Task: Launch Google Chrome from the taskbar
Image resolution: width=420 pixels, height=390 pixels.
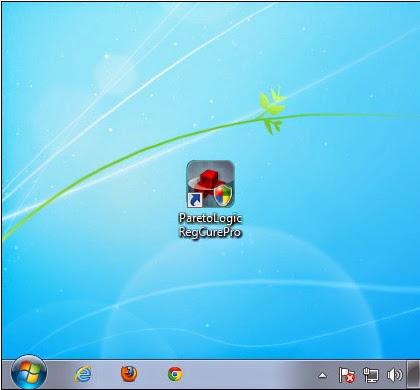Action: tap(175, 374)
